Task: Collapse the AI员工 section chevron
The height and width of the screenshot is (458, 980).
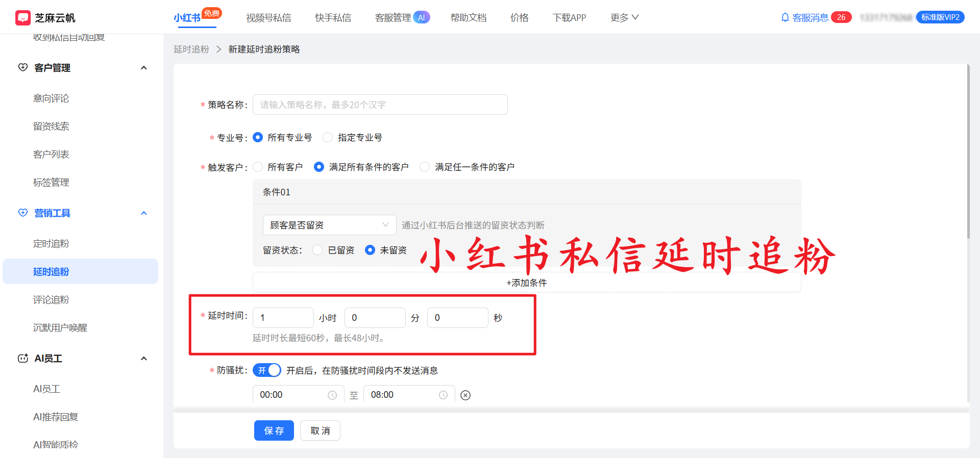Action: [x=144, y=359]
